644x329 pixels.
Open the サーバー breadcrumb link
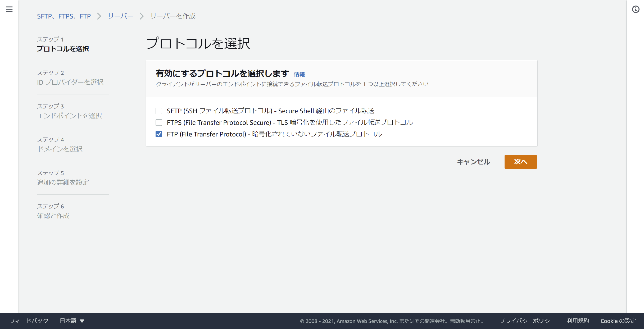pyautogui.click(x=120, y=16)
